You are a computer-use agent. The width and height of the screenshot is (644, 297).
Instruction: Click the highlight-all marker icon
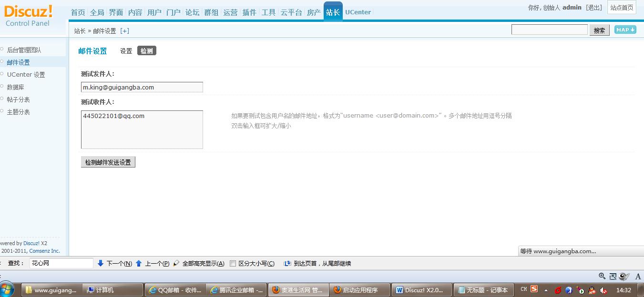point(176,263)
